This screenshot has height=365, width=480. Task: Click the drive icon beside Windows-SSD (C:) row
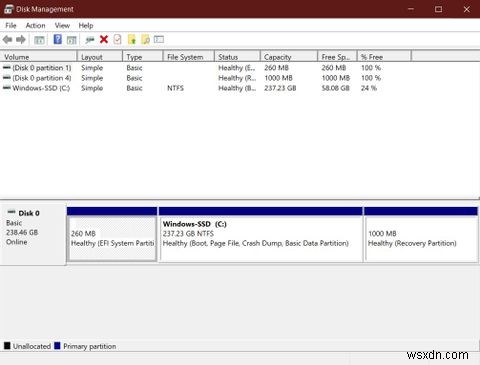pyautogui.click(x=7, y=88)
